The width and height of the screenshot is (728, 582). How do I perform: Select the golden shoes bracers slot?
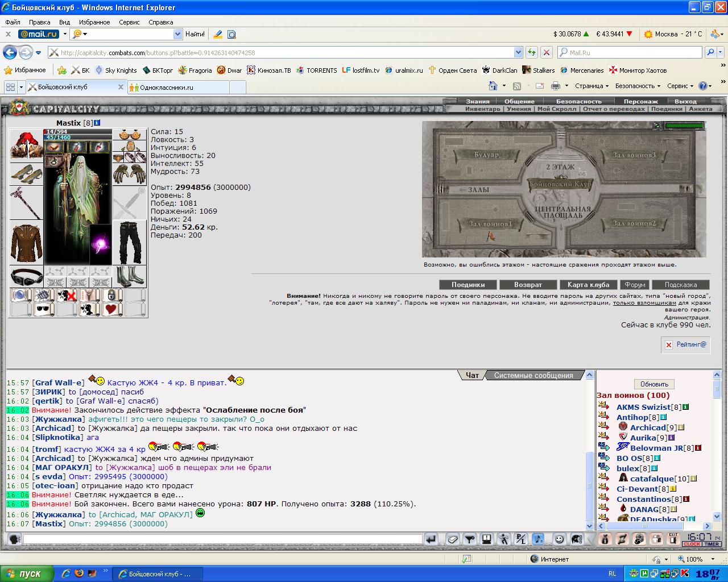click(x=26, y=173)
